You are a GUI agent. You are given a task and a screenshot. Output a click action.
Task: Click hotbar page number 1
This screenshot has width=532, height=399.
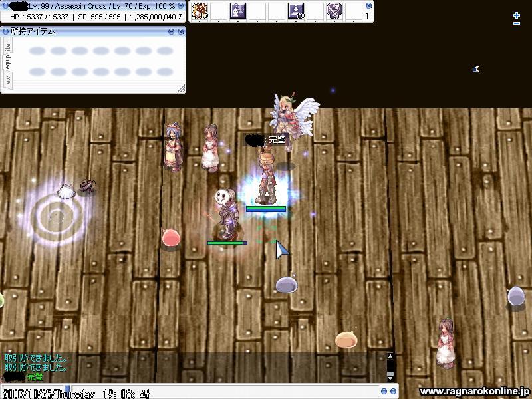pos(367,15)
